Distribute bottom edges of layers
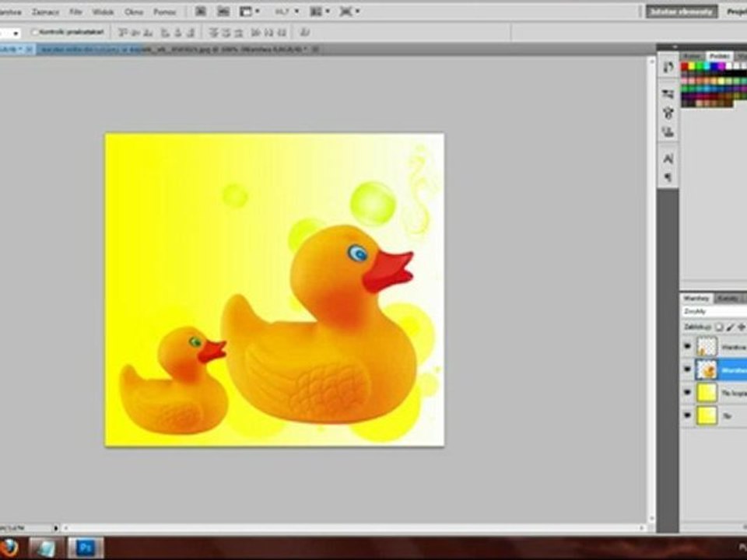The image size is (747, 560). pyautogui.click(x=239, y=33)
